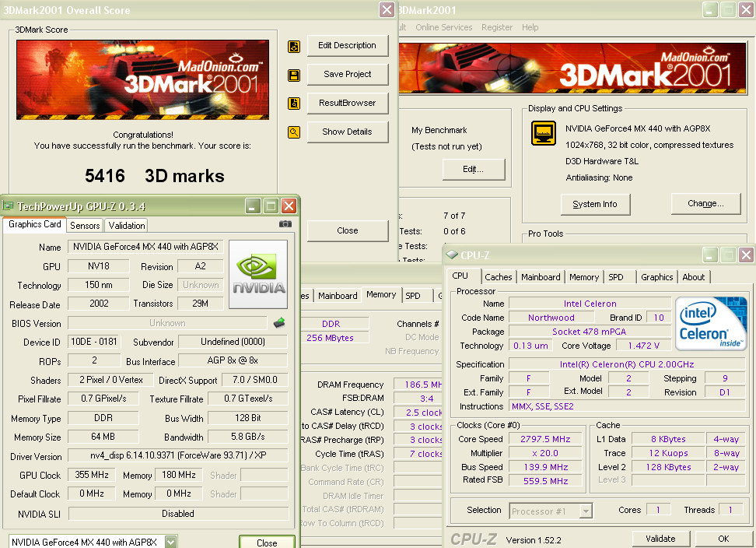Select the Graphics Card tab in GPU-Z
Screen dimensions: 756x548
coord(35,224)
